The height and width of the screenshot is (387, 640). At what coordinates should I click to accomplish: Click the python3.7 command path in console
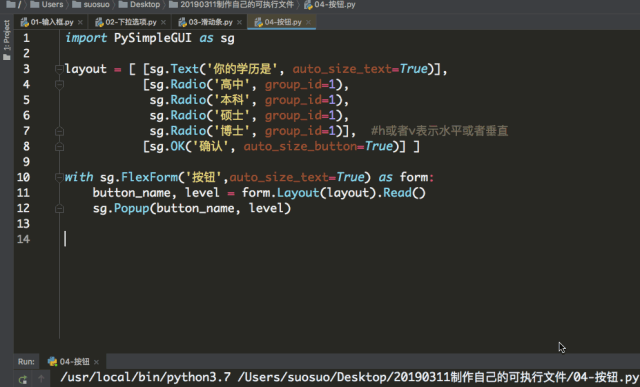(x=146, y=377)
